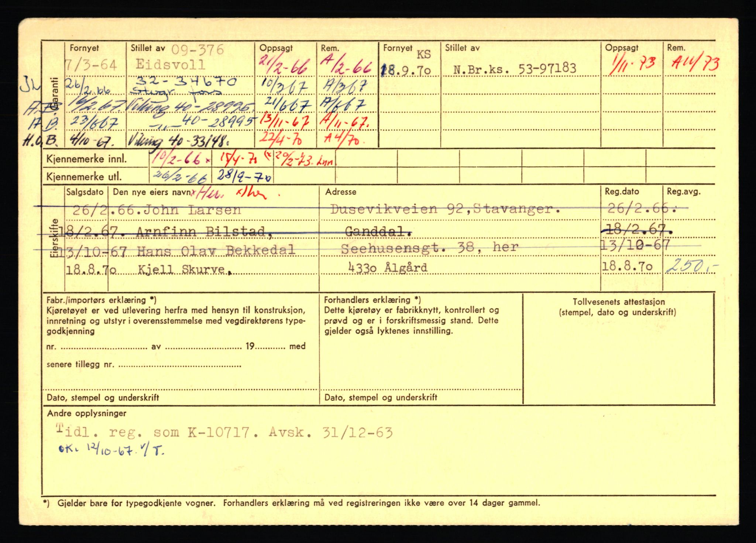Click red date '10/2-66' in Kjennemerke innl.

pyautogui.click(x=178, y=159)
